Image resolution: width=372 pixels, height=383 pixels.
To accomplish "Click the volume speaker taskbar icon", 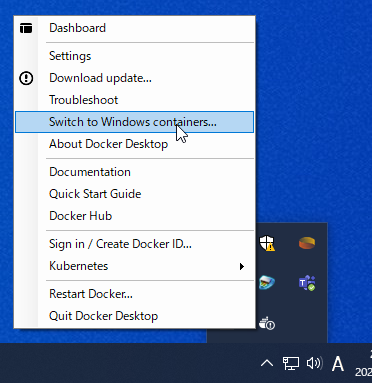I will [x=314, y=363].
